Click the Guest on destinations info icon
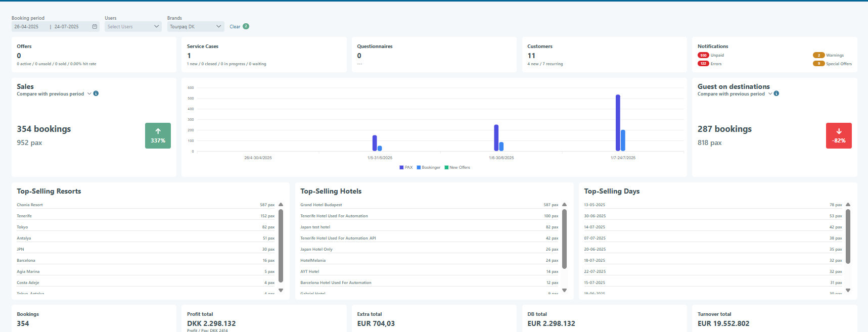 (776, 93)
